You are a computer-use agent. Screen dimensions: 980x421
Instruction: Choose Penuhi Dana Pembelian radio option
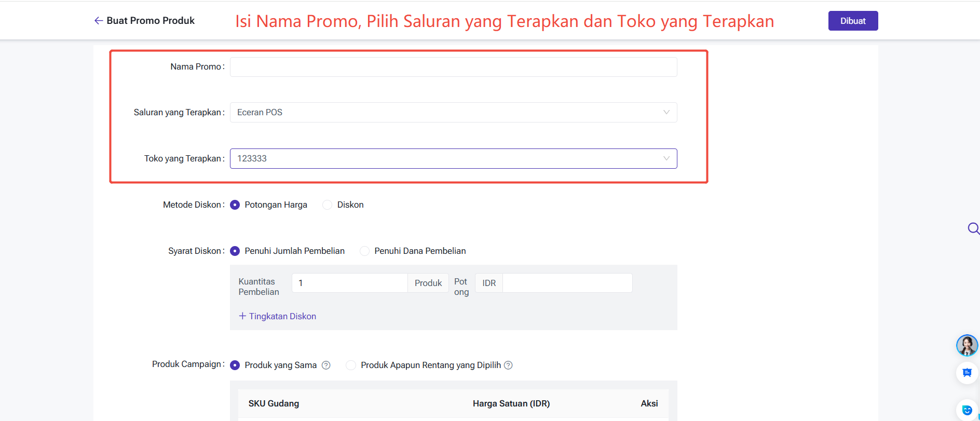point(365,251)
